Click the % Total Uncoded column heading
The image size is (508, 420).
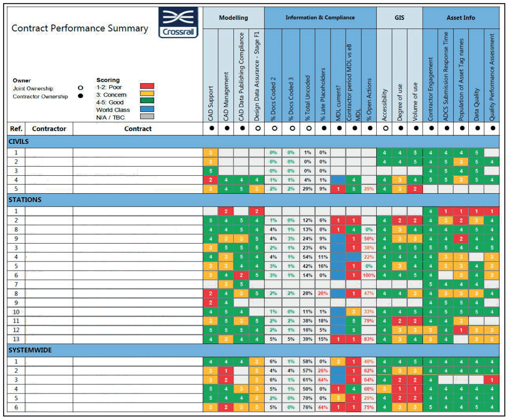pos(308,98)
